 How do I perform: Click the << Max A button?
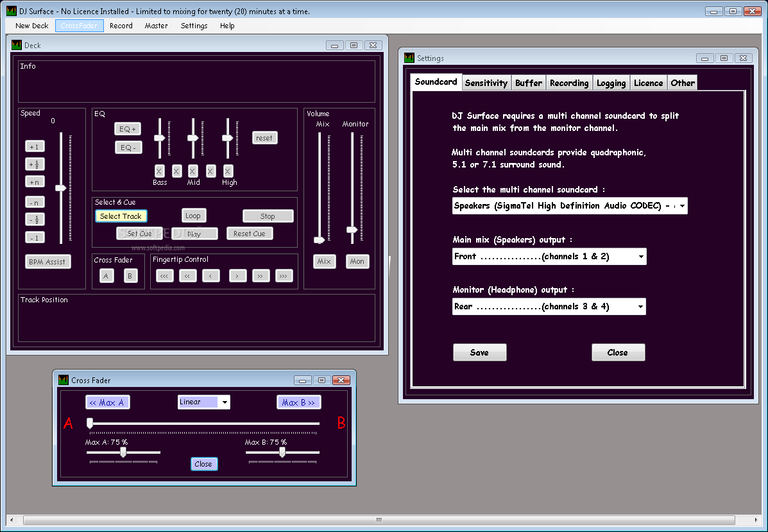point(107,402)
